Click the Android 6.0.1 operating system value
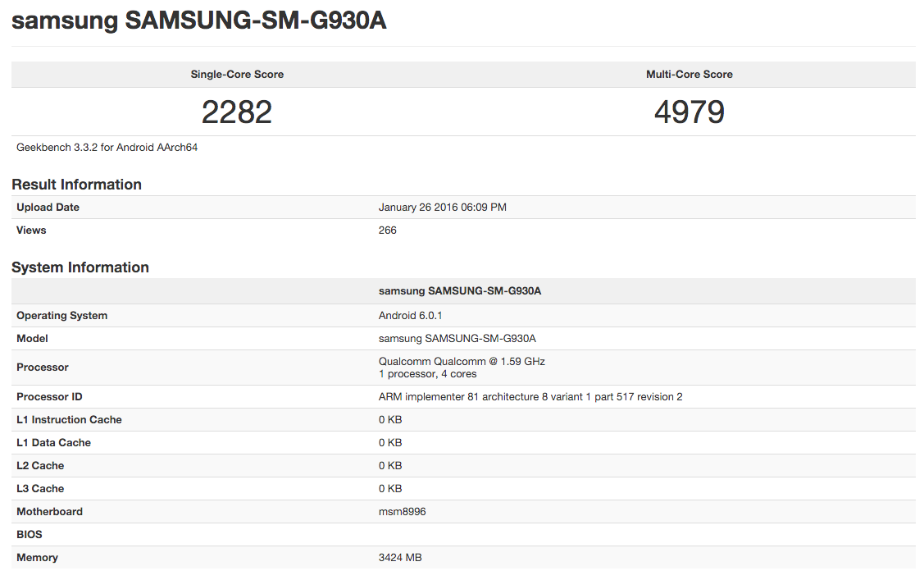The height and width of the screenshot is (580, 924). pos(411,316)
